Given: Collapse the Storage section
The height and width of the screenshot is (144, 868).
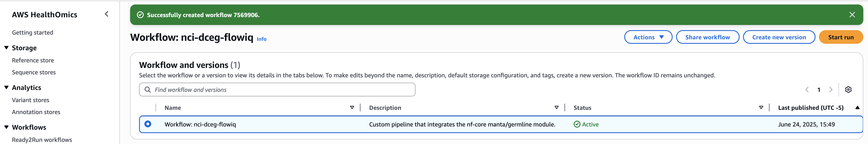Looking at the screenshot, I should point(6,48).
